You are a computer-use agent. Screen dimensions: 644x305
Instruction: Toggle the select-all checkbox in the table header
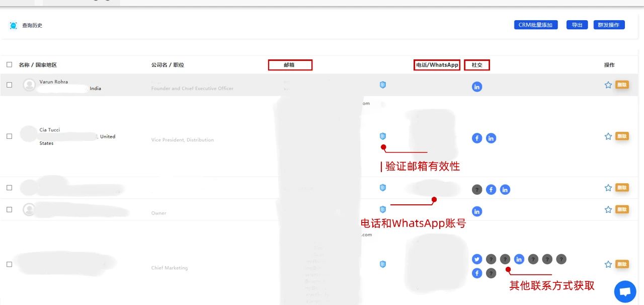[9, 64]
